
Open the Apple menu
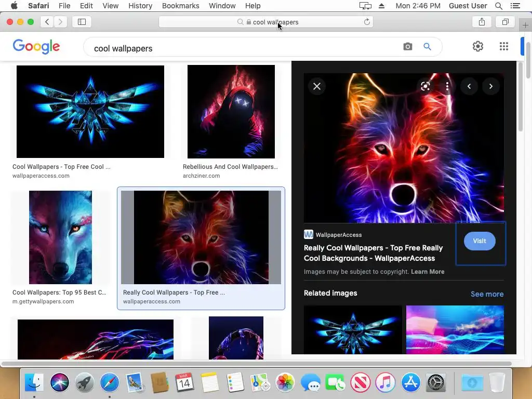(14, 6)
